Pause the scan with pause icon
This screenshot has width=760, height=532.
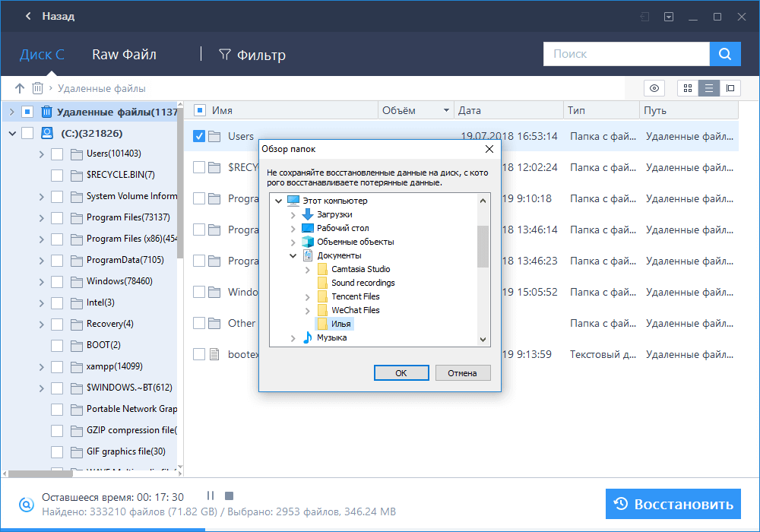click(x=211, y=496)
